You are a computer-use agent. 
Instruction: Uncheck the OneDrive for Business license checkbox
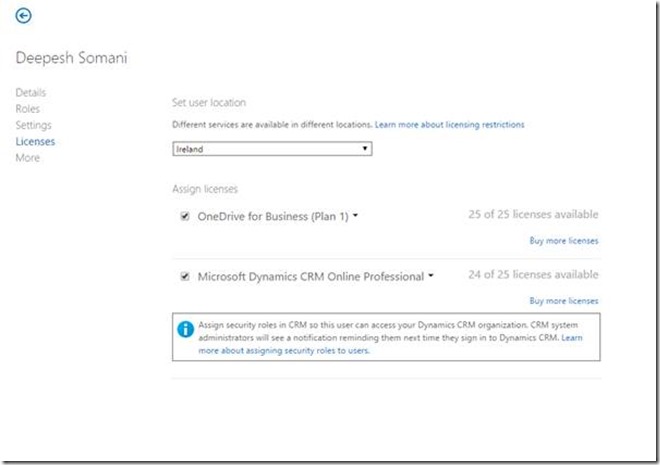[x=185, y=216]
